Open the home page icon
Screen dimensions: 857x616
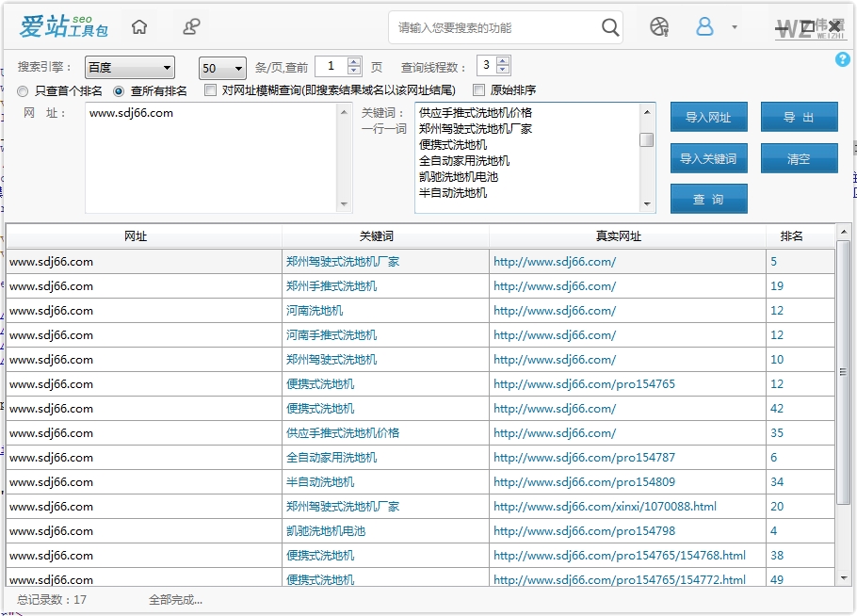[x=138, y=26]
